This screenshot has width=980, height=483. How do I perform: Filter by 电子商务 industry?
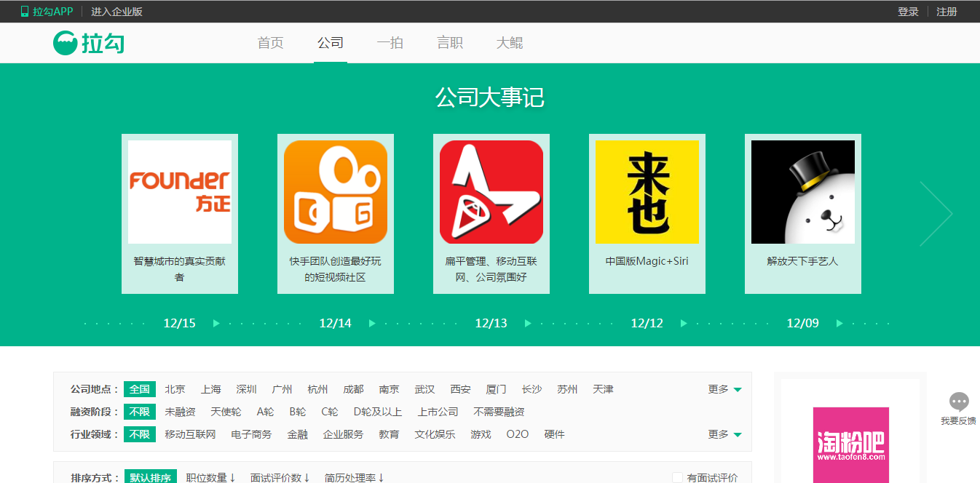point(252,434)
